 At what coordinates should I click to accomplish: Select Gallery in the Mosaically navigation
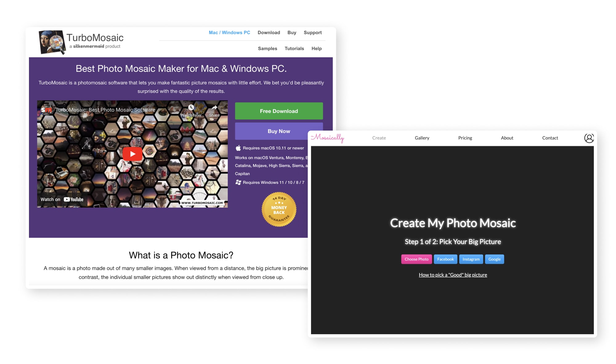[422, 138]
